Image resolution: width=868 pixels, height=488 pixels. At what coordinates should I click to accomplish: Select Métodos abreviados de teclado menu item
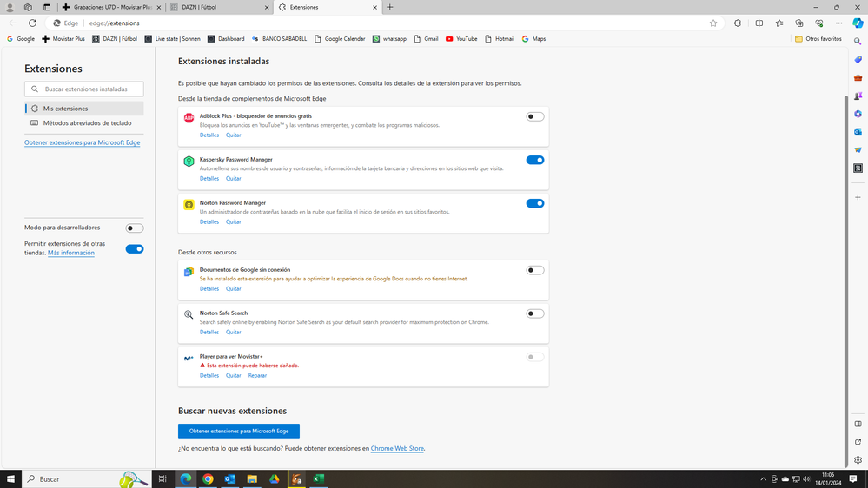pyautogui.click(x=87, y=123)
